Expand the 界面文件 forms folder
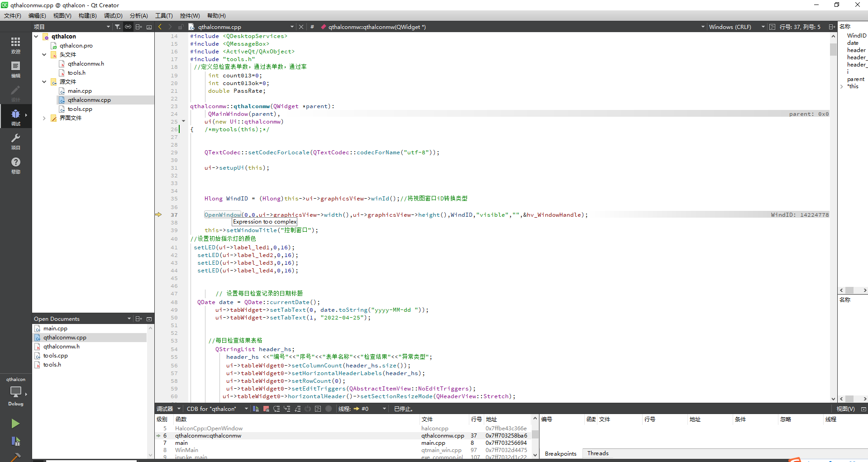 44,118
